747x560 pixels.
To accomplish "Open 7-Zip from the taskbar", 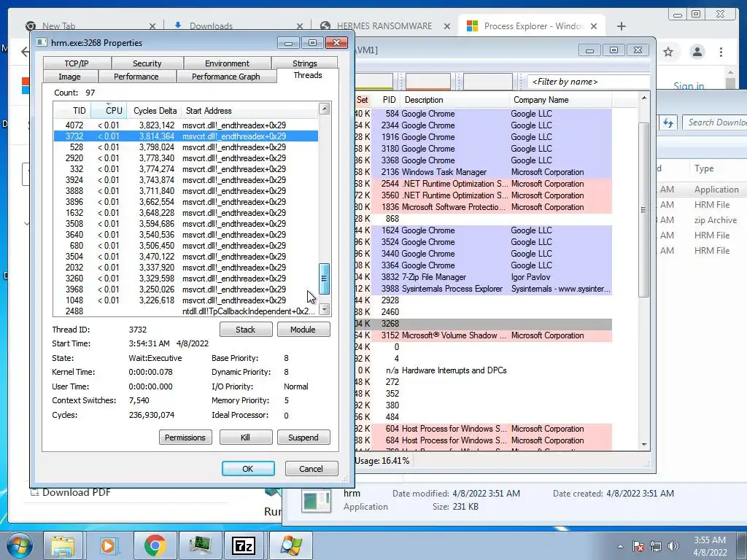I will [244, 545].
